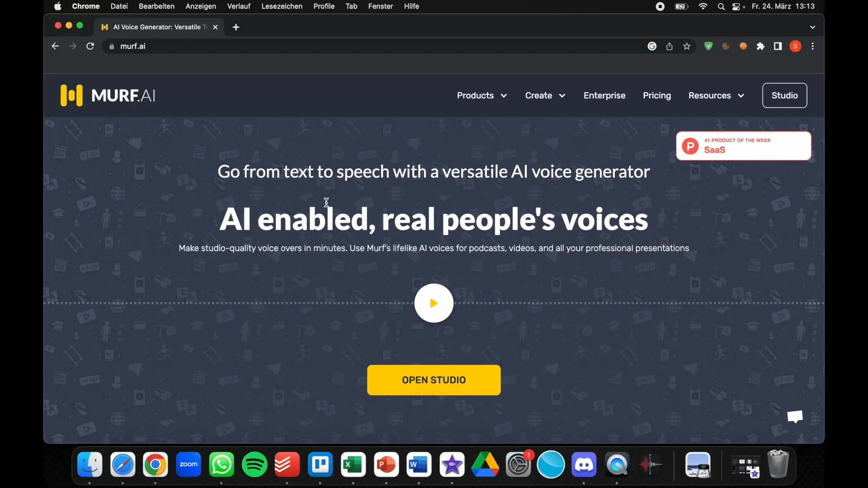868x488 pixels.
Task: Click the macOS System Preferences icon
Action: tap(518, 465)
